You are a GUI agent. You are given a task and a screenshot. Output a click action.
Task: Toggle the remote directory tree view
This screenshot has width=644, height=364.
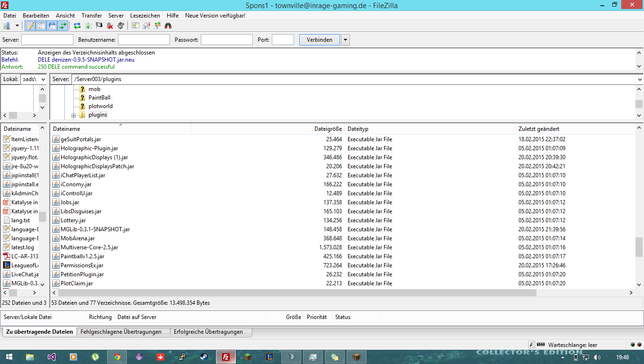click(x=52, y=26)
